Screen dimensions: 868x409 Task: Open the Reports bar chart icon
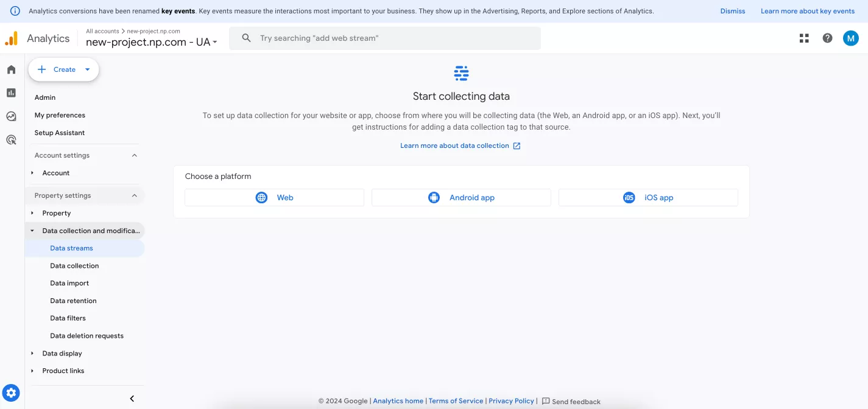coord(11,93)
